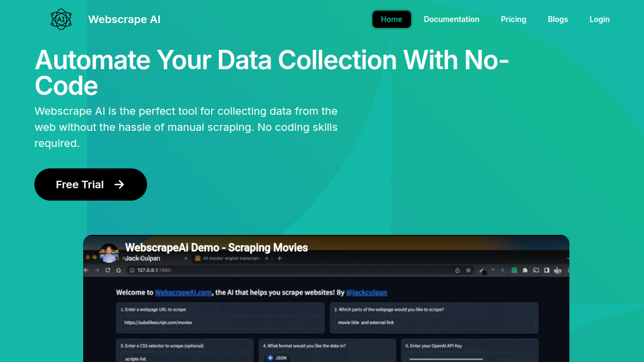Click the Webscrape AI atom logo
The image size is (644, 362).
point(61,19)
